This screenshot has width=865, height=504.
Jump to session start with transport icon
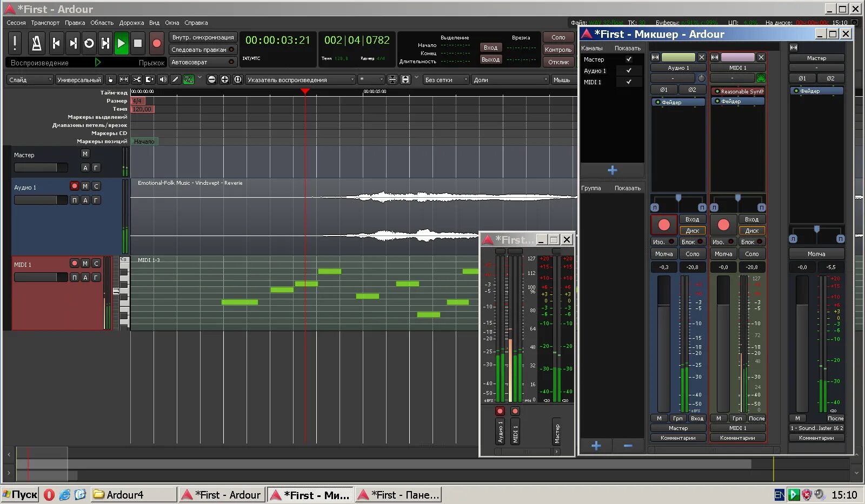coord(56,43)
